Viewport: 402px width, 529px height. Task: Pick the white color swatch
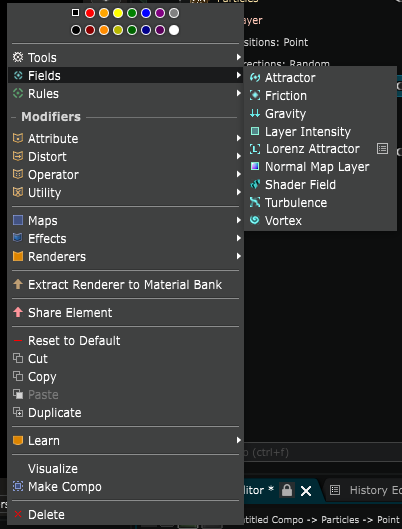[174, 30]
